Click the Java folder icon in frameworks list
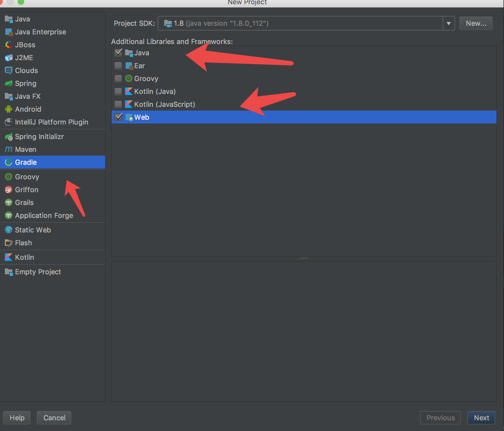 (x=129, y=53)
